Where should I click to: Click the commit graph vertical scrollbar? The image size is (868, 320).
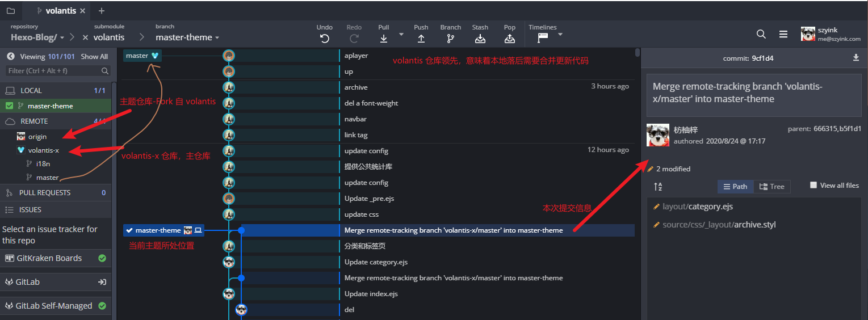tap(638, 53)
